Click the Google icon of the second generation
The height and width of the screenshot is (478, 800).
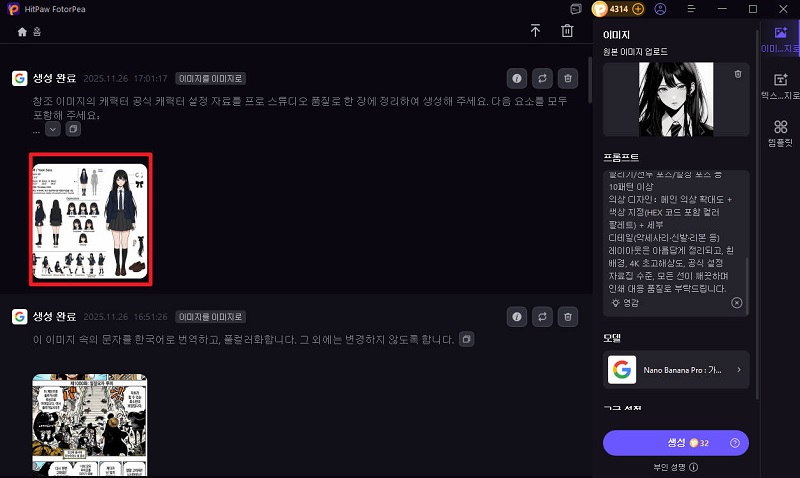tap(19, 316)
